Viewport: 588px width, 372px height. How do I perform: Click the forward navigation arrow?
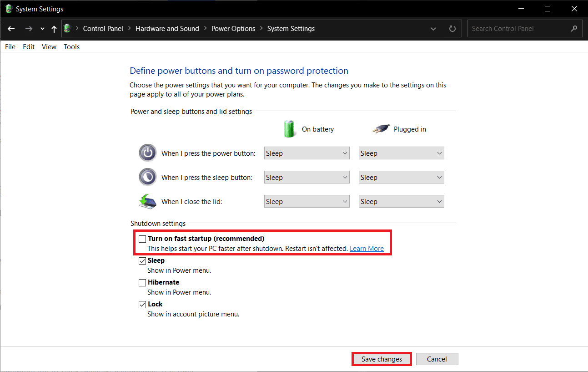[29, 29]
